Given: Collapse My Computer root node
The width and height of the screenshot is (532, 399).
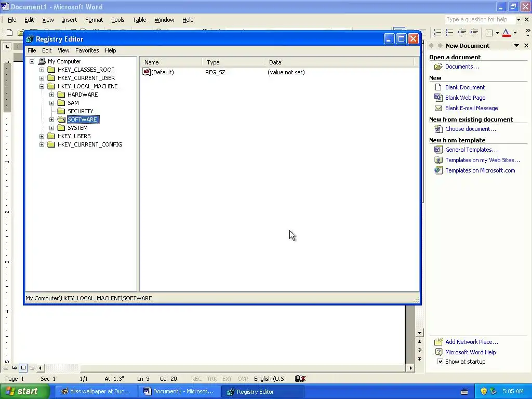Looking at the screenshot, I should 32,61.
